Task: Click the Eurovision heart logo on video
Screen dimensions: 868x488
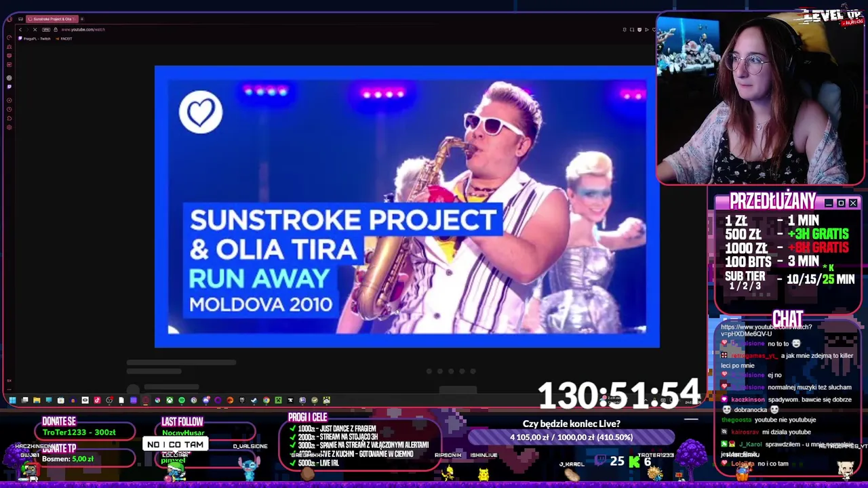Action: (201, 112)
